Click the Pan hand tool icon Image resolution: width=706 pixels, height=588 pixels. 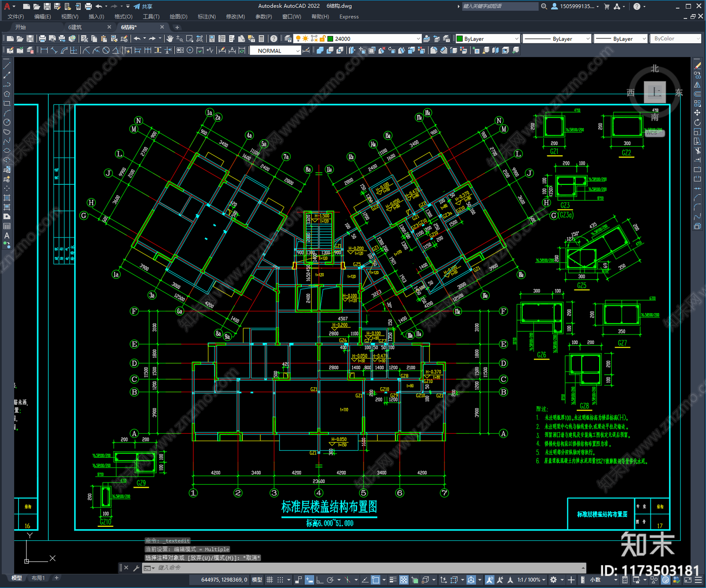(170, 39)
